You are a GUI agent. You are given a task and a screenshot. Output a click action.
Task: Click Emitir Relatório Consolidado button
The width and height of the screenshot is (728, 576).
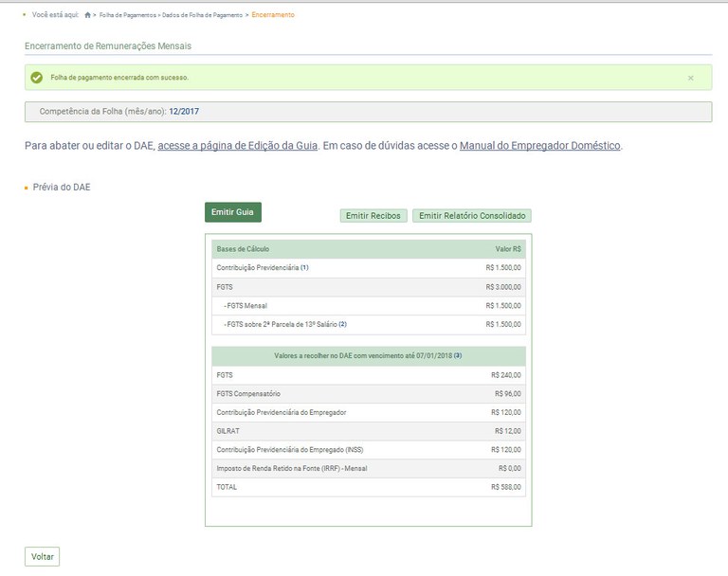tap(472, 216)
